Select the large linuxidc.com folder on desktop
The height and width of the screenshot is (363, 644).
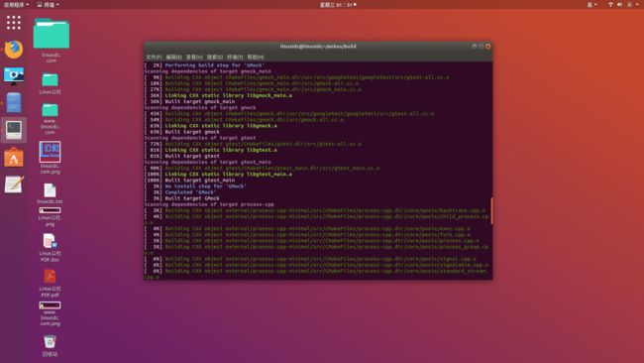(52, 34)
